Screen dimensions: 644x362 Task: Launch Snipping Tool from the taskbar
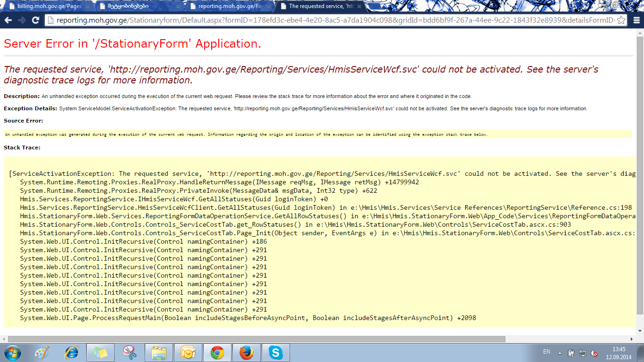(x=129, y=353)
